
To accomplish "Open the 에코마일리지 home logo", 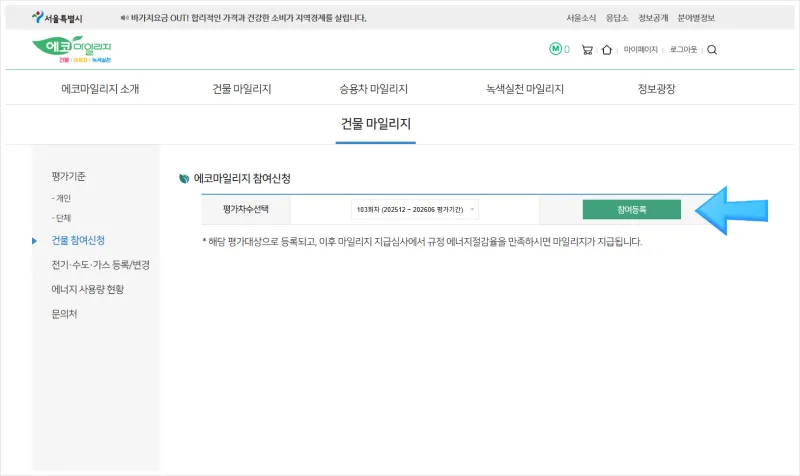I will click(72, 50).
